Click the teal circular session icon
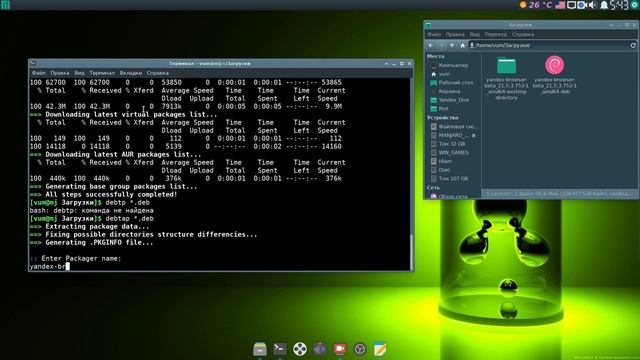The height and width of the screenshot is (360, 640). pos(635,5)
